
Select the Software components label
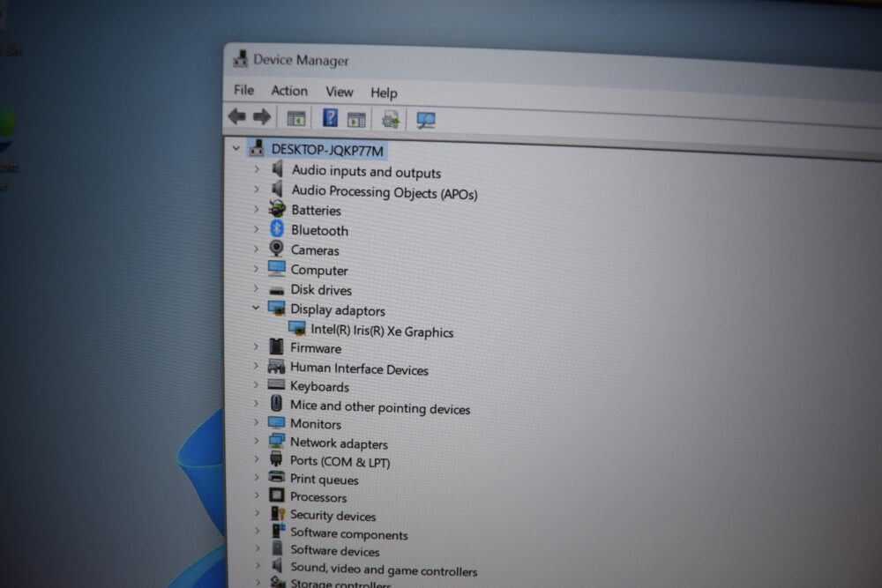click(x=348, y=533)
